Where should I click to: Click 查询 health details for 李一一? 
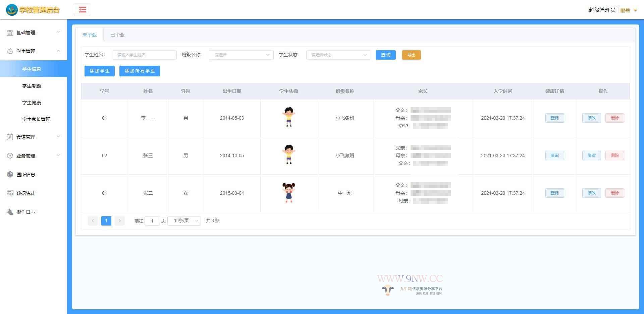tap(555, 118)
